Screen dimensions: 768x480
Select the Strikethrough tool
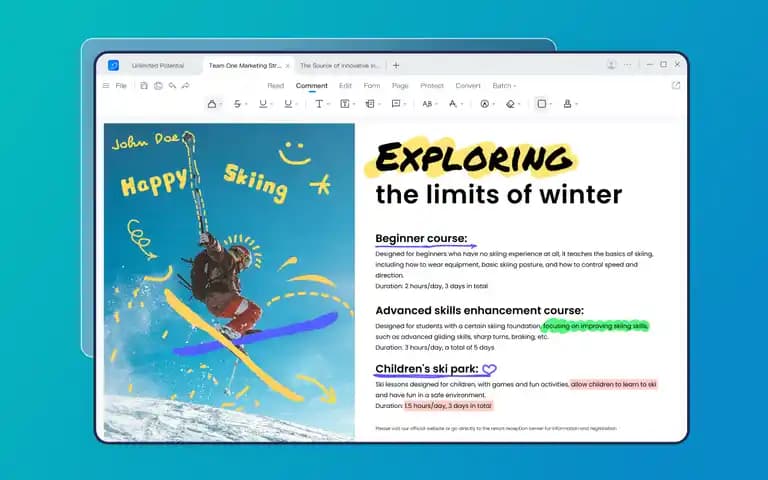pyautogui.click(x=238, y=104)
